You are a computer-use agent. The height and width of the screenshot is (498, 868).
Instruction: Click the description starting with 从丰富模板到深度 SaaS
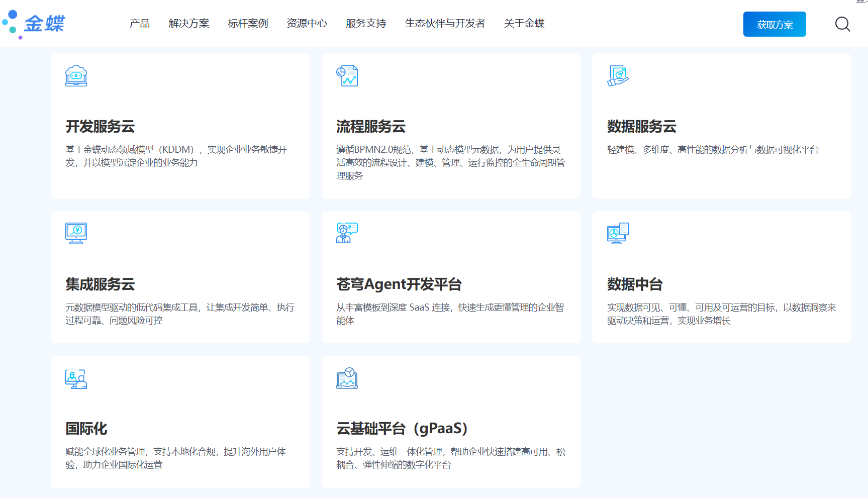coord(450,314)
